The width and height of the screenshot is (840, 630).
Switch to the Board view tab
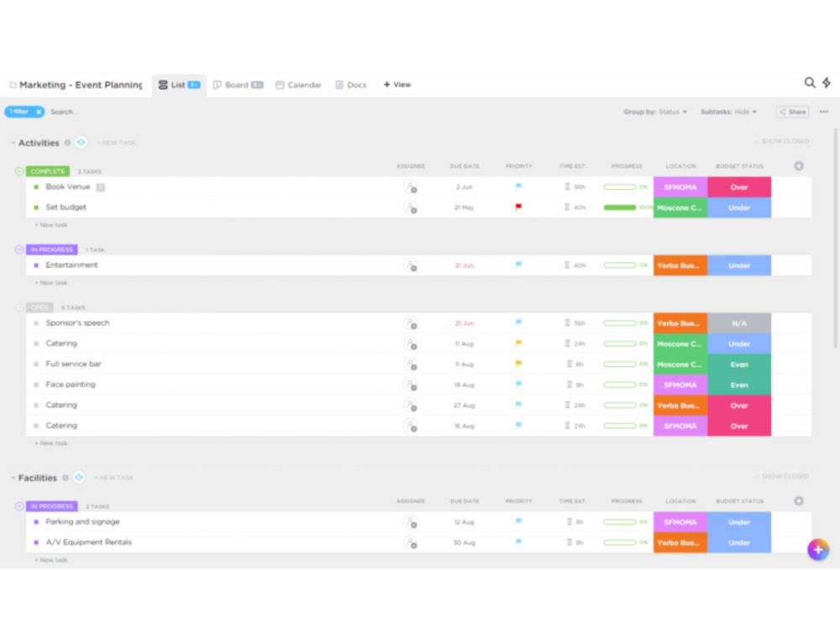coord(238,85)
